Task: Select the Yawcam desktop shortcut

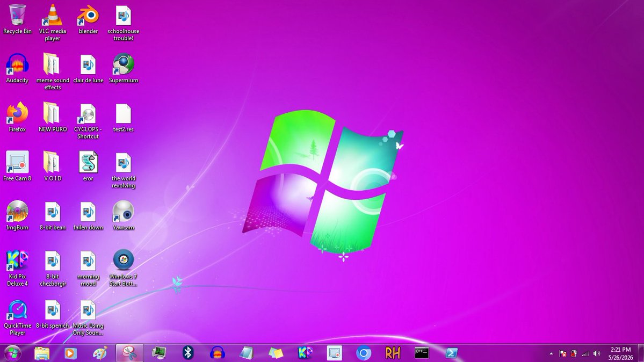Action: pos(123,215)
